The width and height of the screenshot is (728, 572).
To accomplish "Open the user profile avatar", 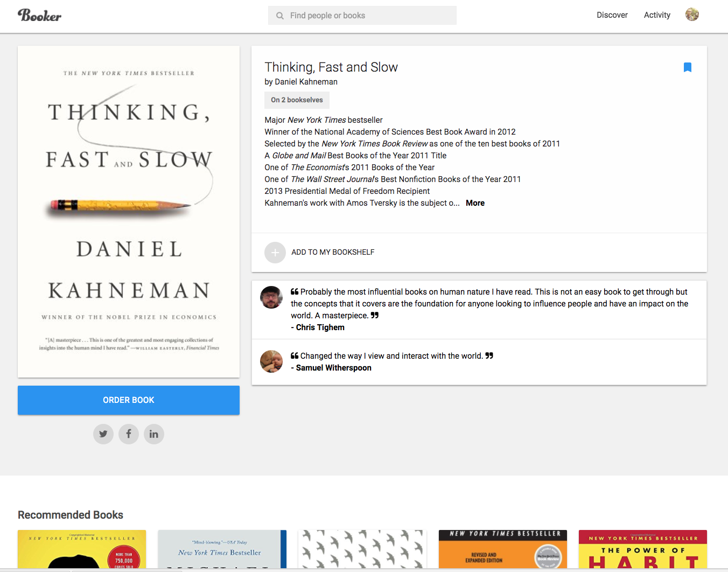I will click(x=692, y=15).
